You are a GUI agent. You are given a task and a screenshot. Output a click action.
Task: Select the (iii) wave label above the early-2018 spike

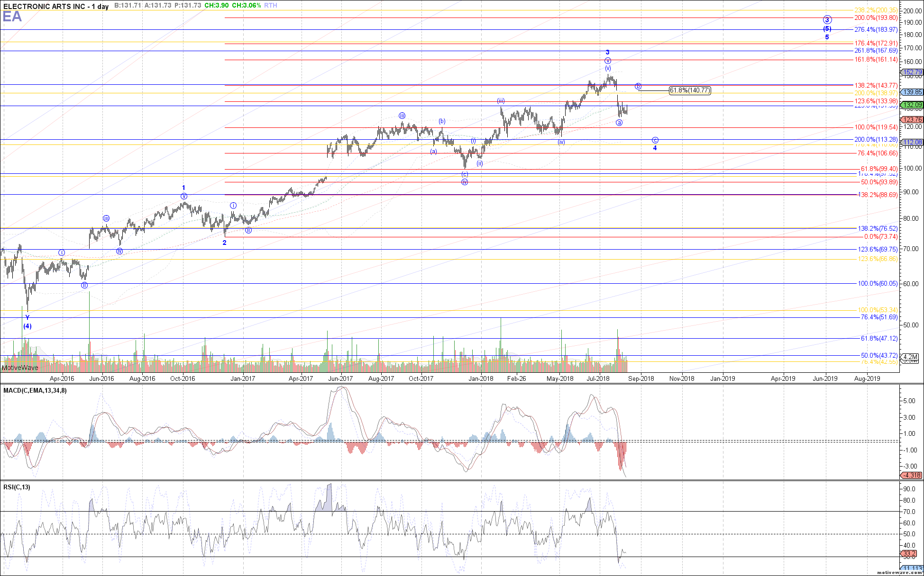pyautogui.click(x=501, y=101)
